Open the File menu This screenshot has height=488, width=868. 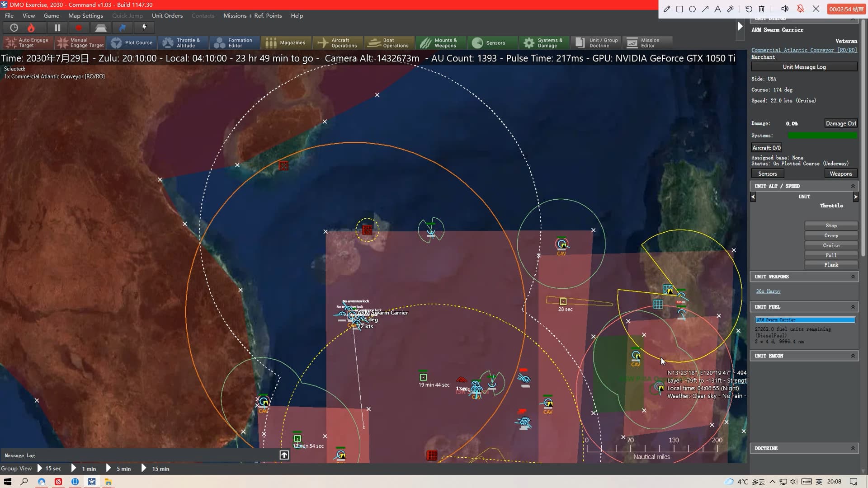point(9,15)
